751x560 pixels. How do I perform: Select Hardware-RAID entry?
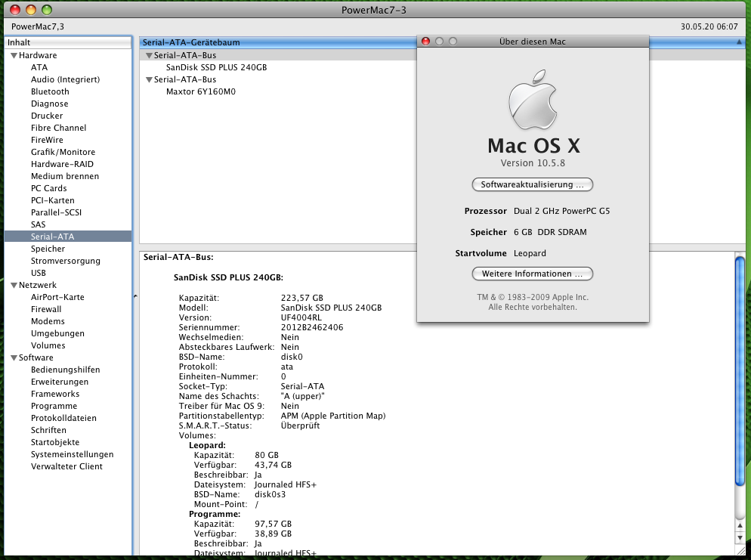point(62,164)
